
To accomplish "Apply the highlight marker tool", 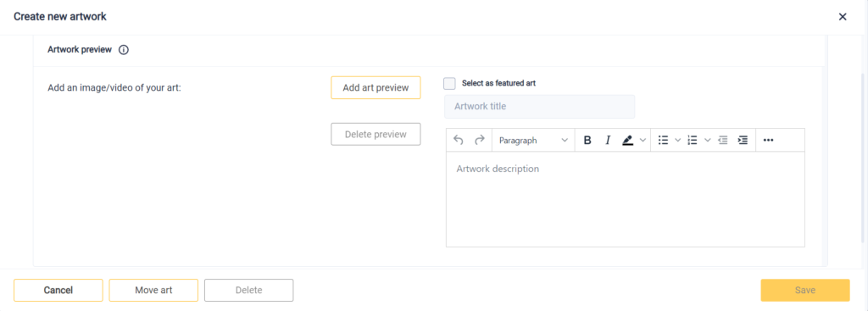I will 627,141.
